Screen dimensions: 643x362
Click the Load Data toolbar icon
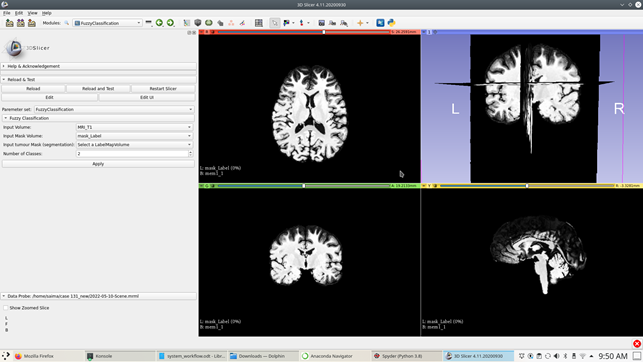pos(9,23)
